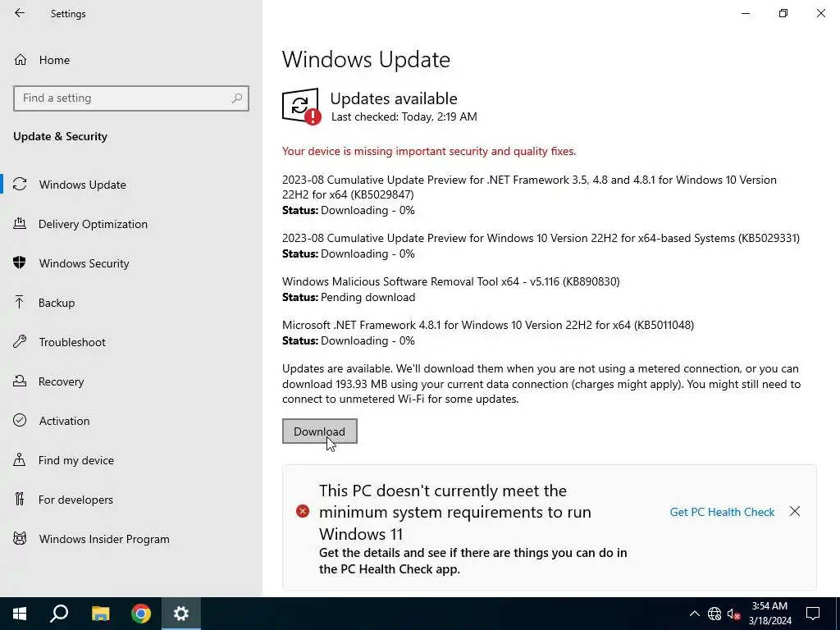Click the Status: Pending download text
This screenshot has width=840, height=630.
349,297
